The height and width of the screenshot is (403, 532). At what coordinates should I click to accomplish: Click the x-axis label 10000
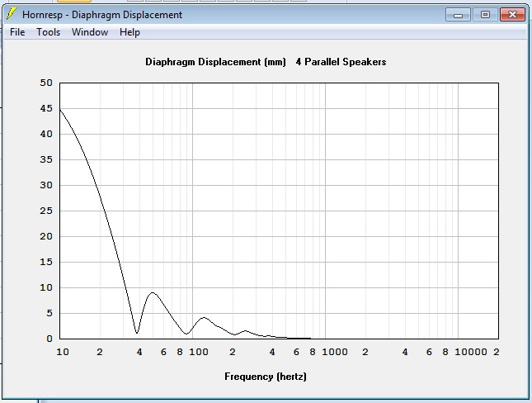pyautogui.click(x=471, y=352)
